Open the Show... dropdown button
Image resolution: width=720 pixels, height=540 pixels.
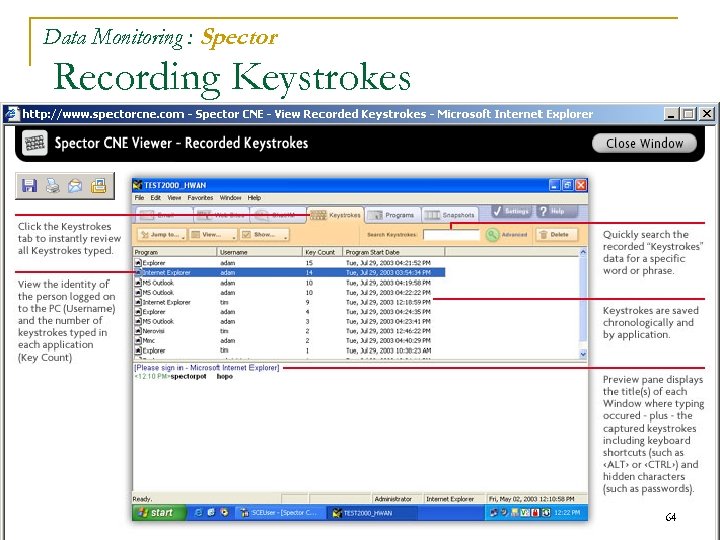coord(264,235)
